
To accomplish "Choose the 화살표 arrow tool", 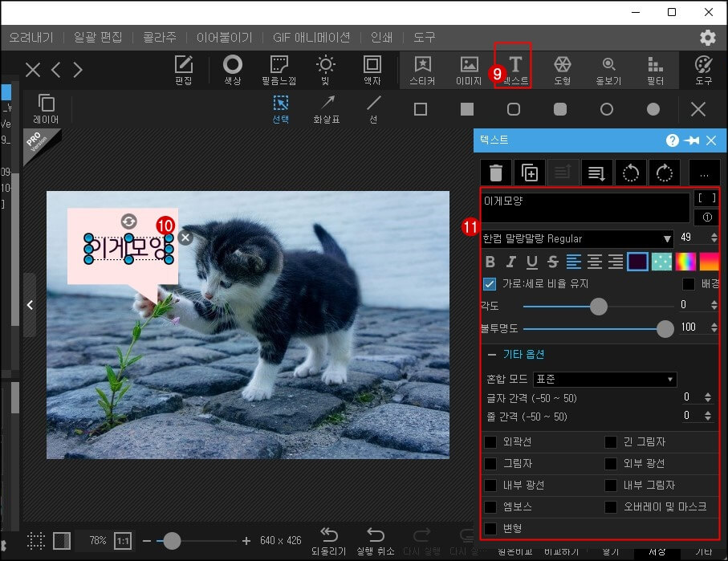I will pos(327,110).
